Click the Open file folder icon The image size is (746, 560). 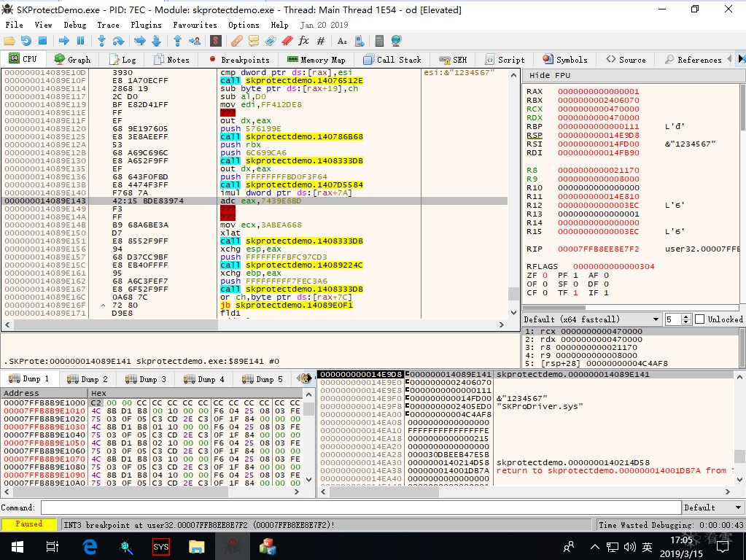pyautogui.click(x=9, y=42)
